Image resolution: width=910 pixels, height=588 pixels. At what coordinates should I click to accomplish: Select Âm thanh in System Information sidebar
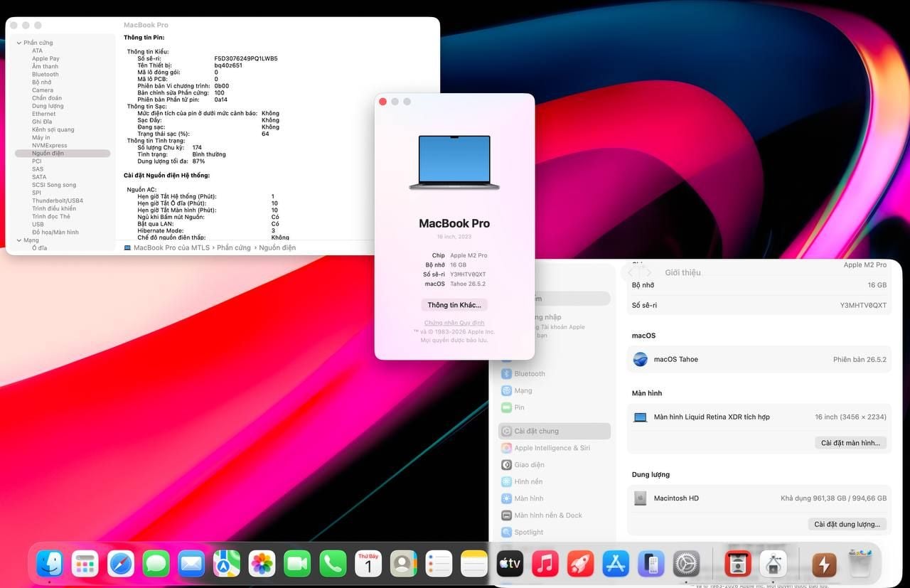tap(45, 66)
